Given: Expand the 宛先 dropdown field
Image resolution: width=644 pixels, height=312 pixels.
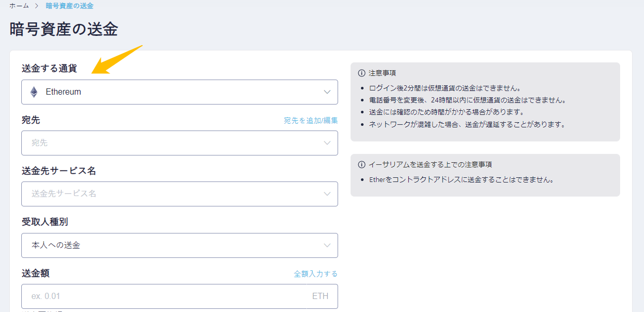Looking at the screenshot, I should pos(180,143).
